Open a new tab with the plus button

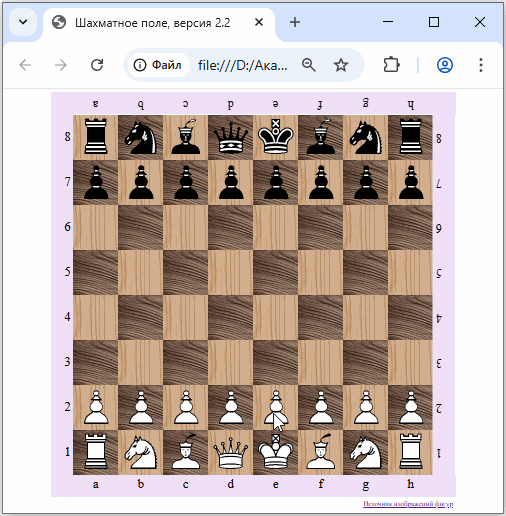click(x=295, y=22)
